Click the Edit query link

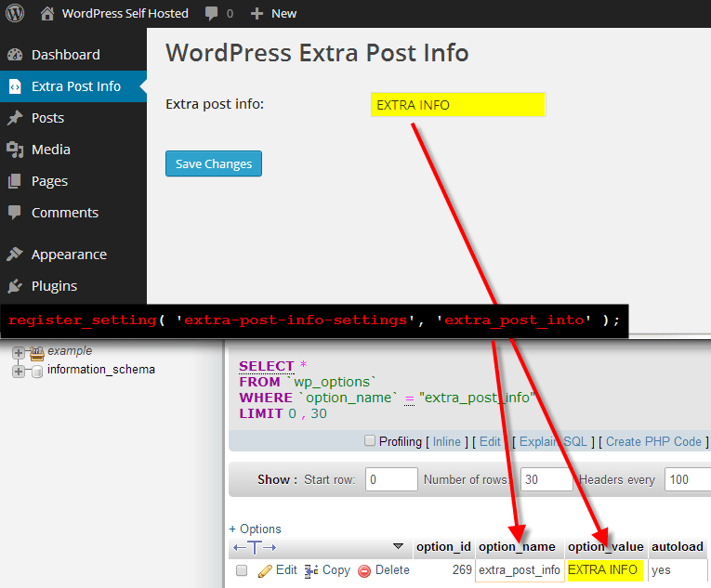click(x=490, y=441)
